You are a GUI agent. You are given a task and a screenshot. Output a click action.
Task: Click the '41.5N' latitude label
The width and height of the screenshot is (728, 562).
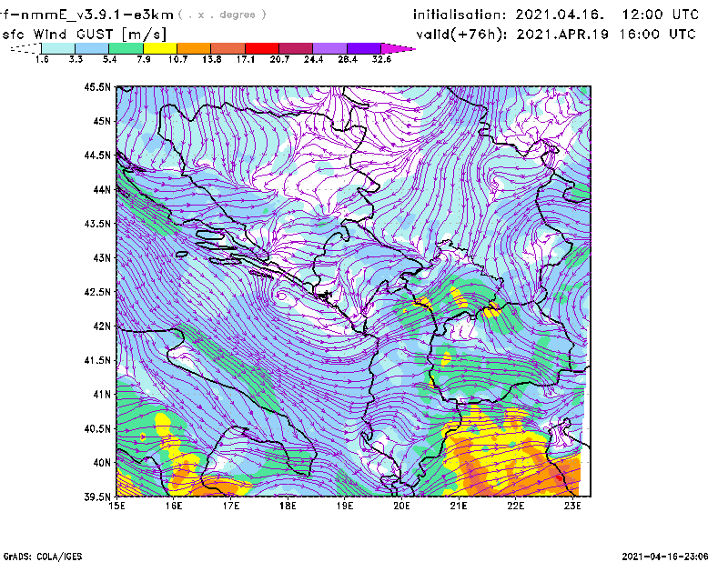[x=97, y=360]
